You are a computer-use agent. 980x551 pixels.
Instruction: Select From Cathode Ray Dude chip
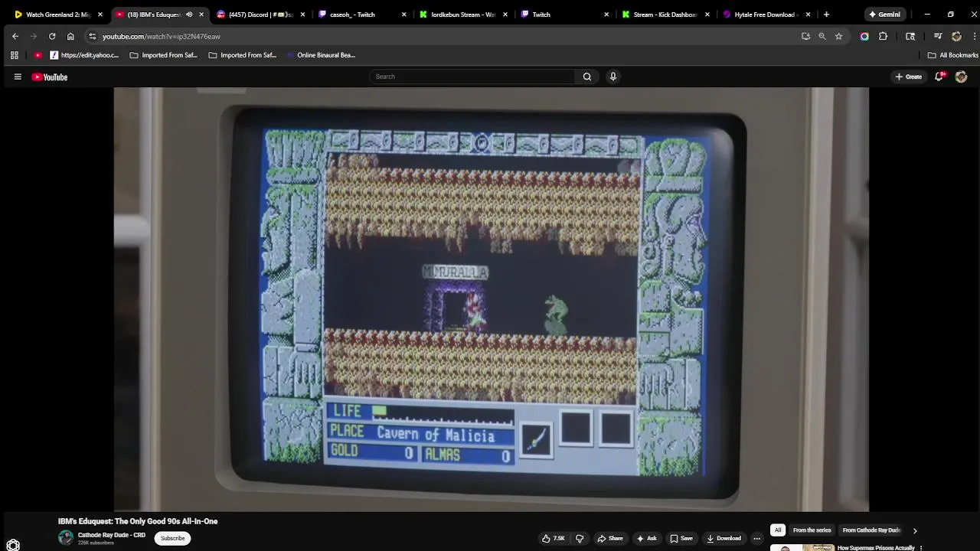(x=872, y=530)
